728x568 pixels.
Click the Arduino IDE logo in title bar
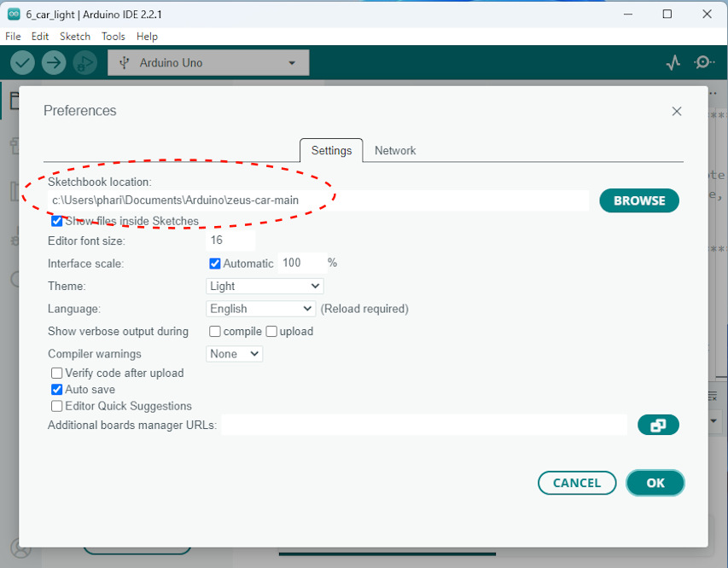tap(14, 14)
